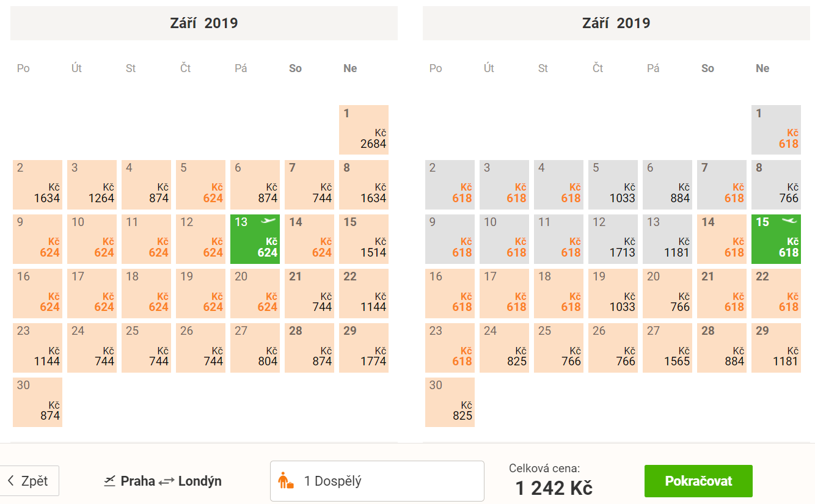Choose return on day 14 for 618 Kč
This screenshot has height=504, width=815.
(722, 239)
